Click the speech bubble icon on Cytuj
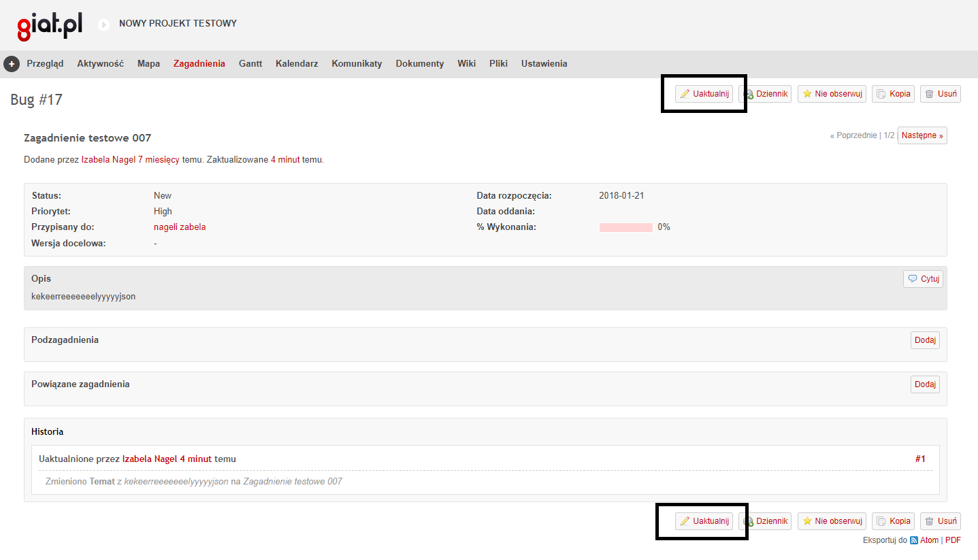978x560 pixels. 913,279
